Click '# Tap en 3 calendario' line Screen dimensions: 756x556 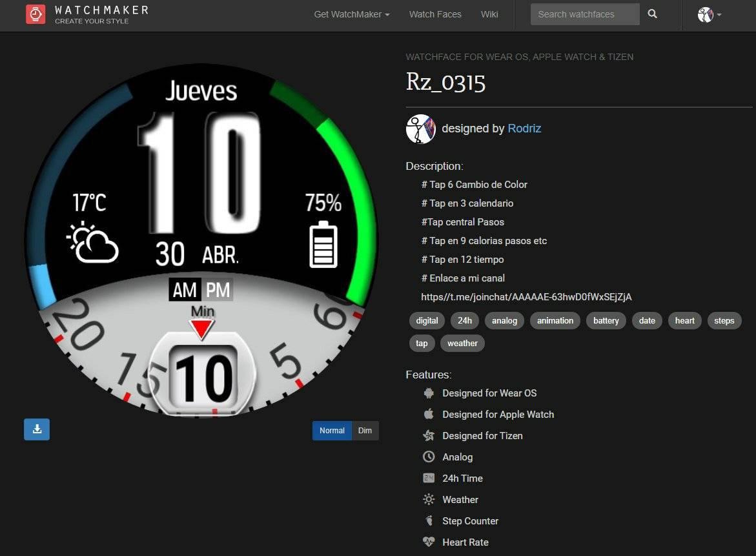pyautogui.click(x=467, y=203)
